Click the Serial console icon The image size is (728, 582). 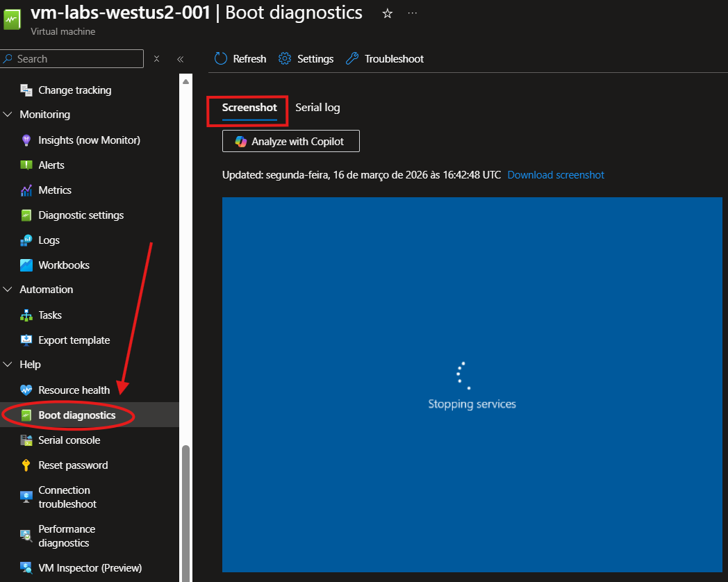(26, 440)
